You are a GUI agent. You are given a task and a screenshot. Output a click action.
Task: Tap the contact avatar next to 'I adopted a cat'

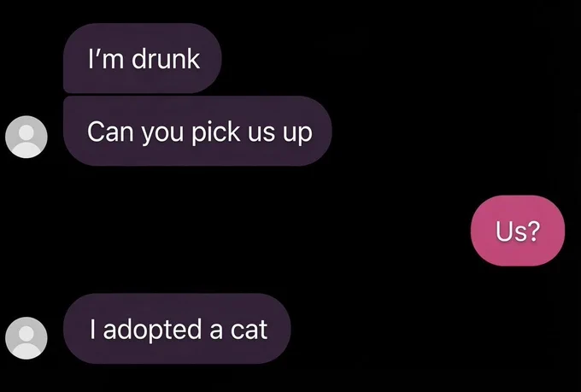pyautogui.click(x=26, y=338)
